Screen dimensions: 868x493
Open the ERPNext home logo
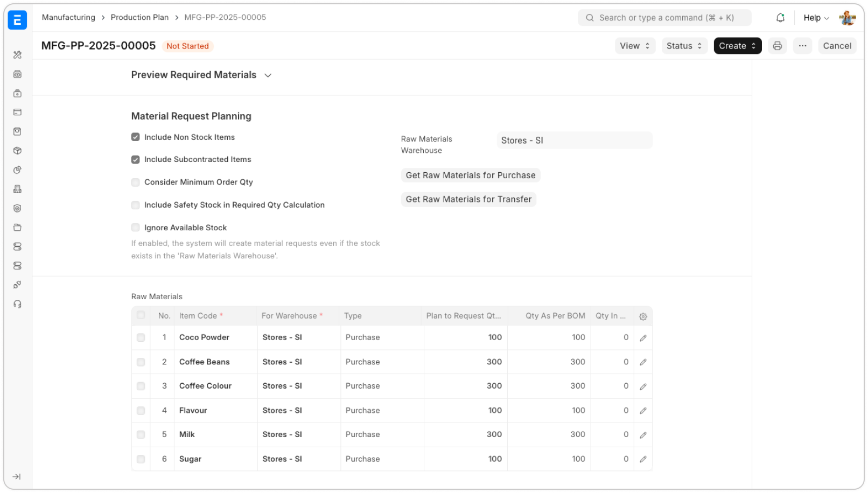pos(17,20)
